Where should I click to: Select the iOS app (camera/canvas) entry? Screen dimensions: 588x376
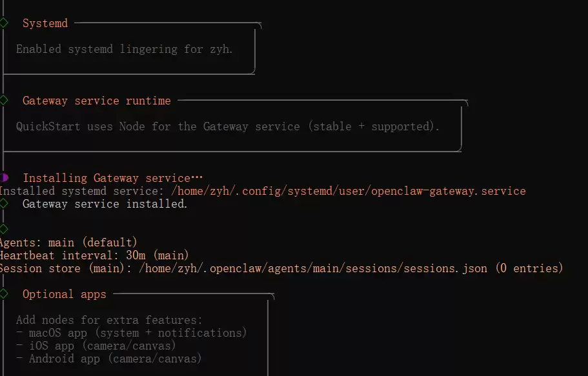click(102, 346)
